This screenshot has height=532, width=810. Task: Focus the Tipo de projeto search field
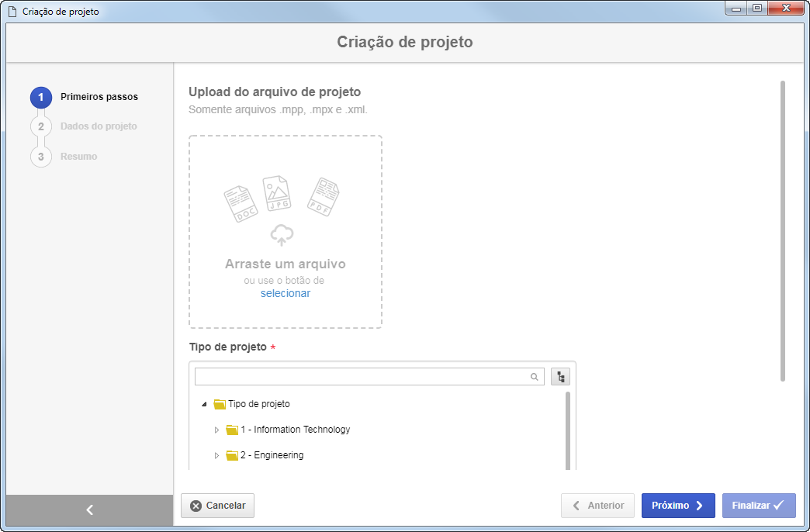coord(369,377)
